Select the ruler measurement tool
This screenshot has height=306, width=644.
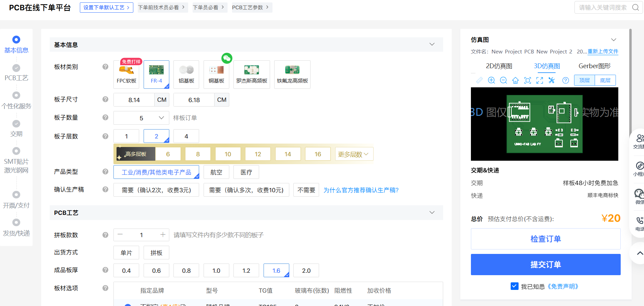click(x=479, y=80)
